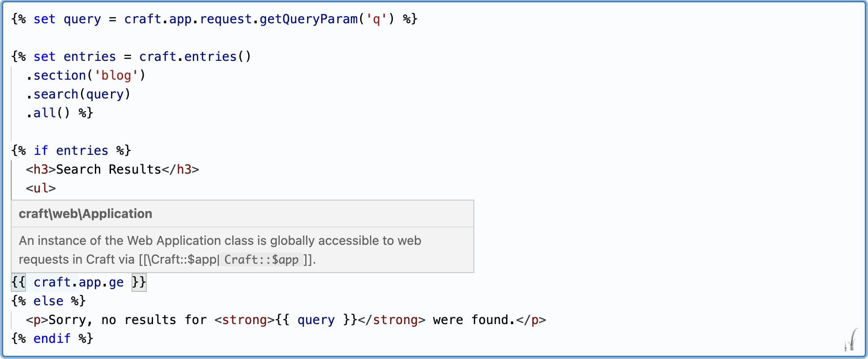Click the 'blog' string literal

116,76
